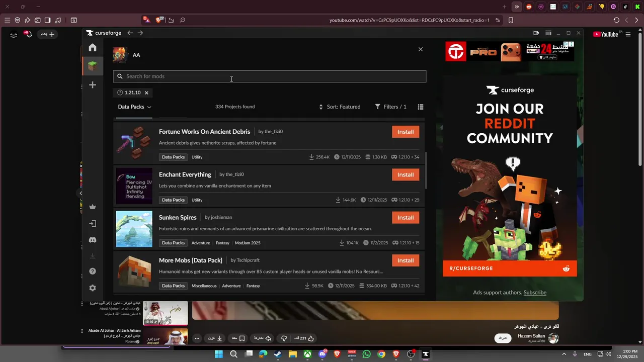Click Enchant Everything thumbnail image
This screenshot has height=362, width=644.
(134, 186)
